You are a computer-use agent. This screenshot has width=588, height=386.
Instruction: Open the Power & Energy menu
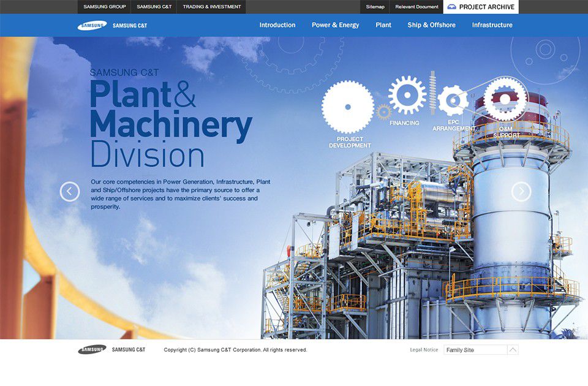click(335, 25)
